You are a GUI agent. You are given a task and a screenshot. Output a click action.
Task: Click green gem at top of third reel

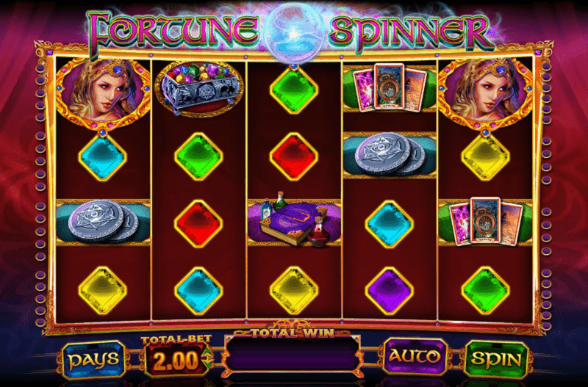click(294, 90)
